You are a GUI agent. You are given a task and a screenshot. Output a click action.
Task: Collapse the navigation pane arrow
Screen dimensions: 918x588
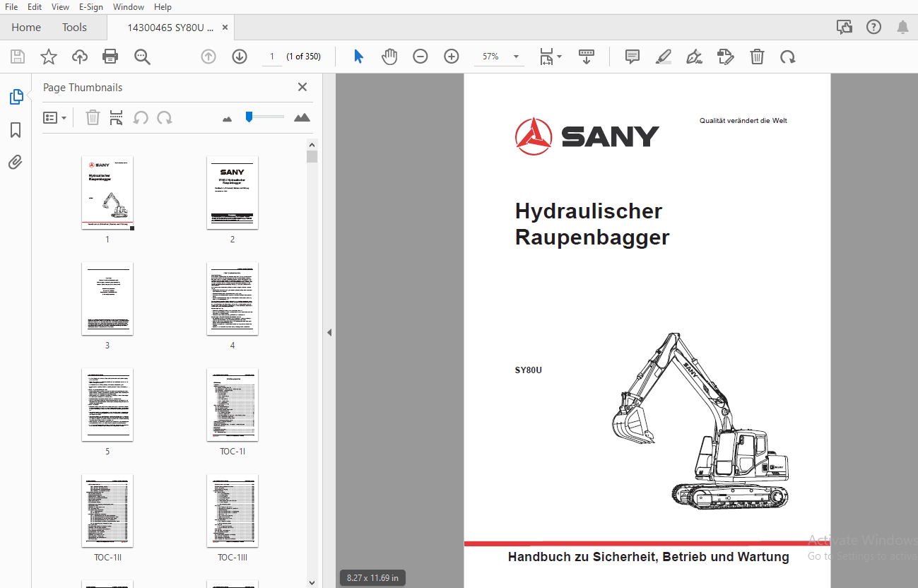pyautogui.click(x=329, y=333)
